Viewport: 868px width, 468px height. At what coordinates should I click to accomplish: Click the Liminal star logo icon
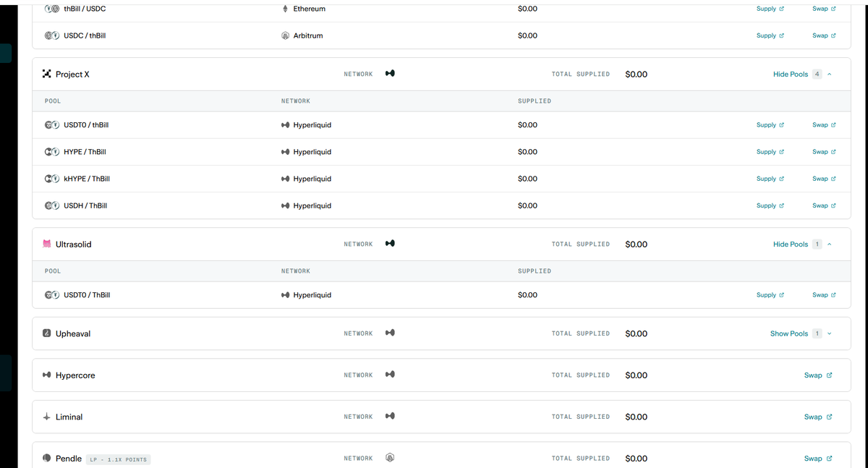point(47,417)
